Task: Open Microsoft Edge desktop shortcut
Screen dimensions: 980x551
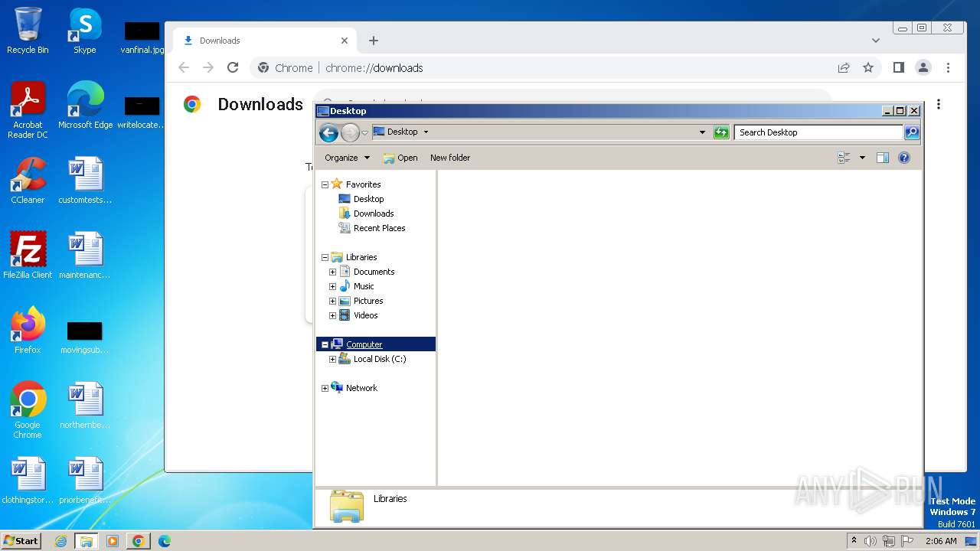Action: click(85, 106)
